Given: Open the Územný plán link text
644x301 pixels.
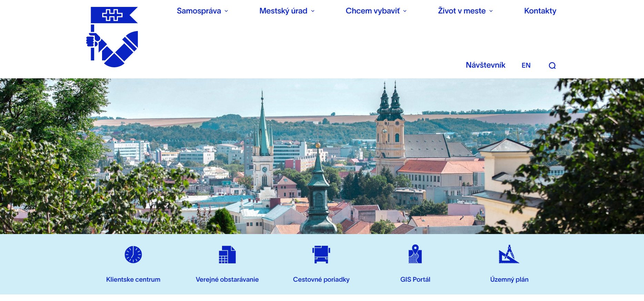Looking at the screenshot, I should (509, 280).
